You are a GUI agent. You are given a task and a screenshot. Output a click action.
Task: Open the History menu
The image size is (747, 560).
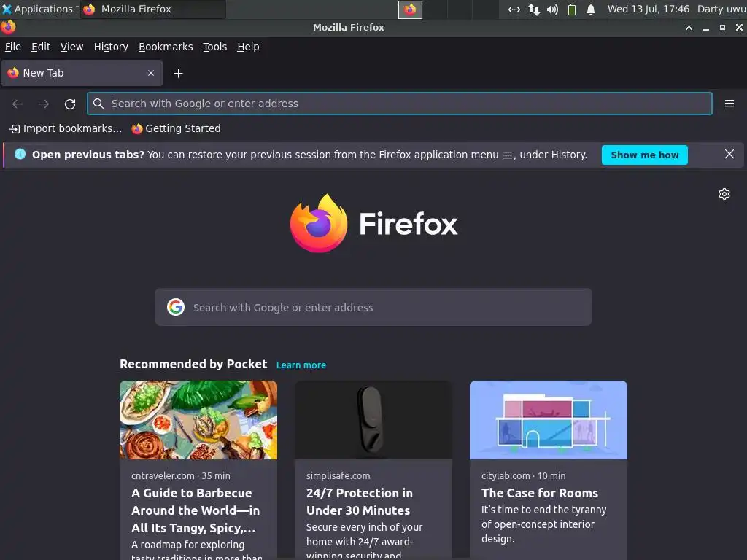(x=111, y=47)
